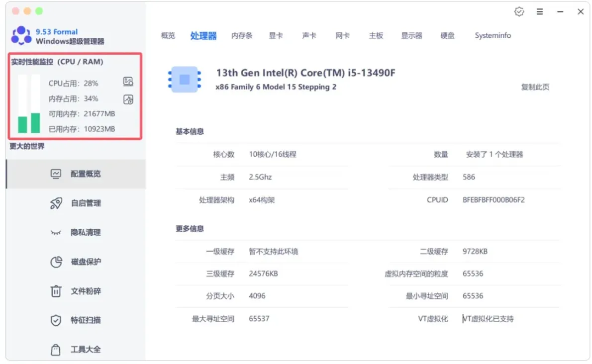Open the Systeminfo tab

[493, 36]
